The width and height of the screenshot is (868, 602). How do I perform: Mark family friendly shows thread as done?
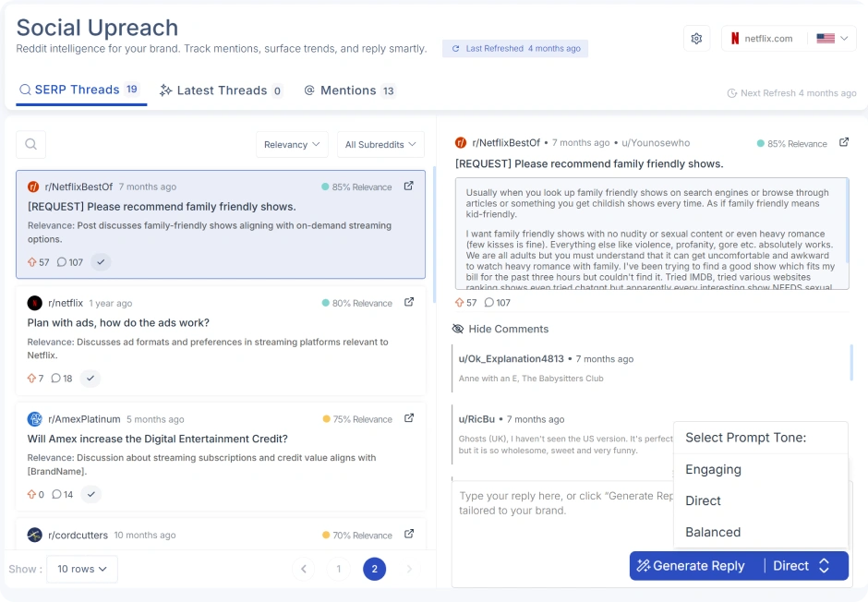pos(101,262)
